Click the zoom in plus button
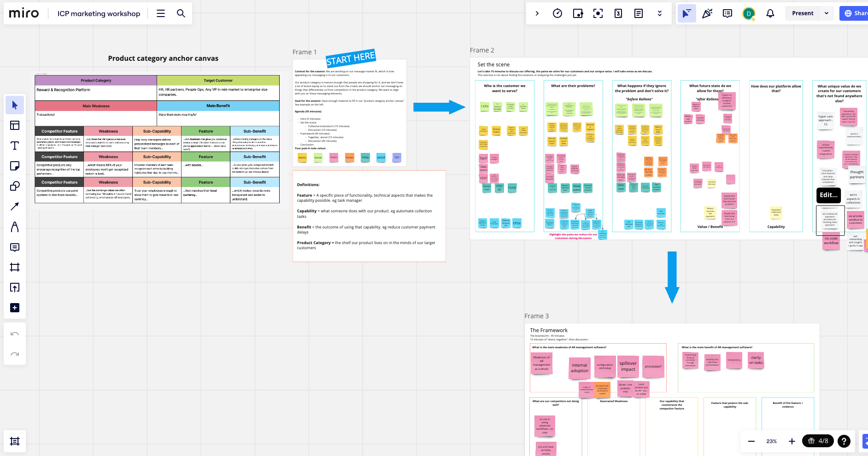 792,441
